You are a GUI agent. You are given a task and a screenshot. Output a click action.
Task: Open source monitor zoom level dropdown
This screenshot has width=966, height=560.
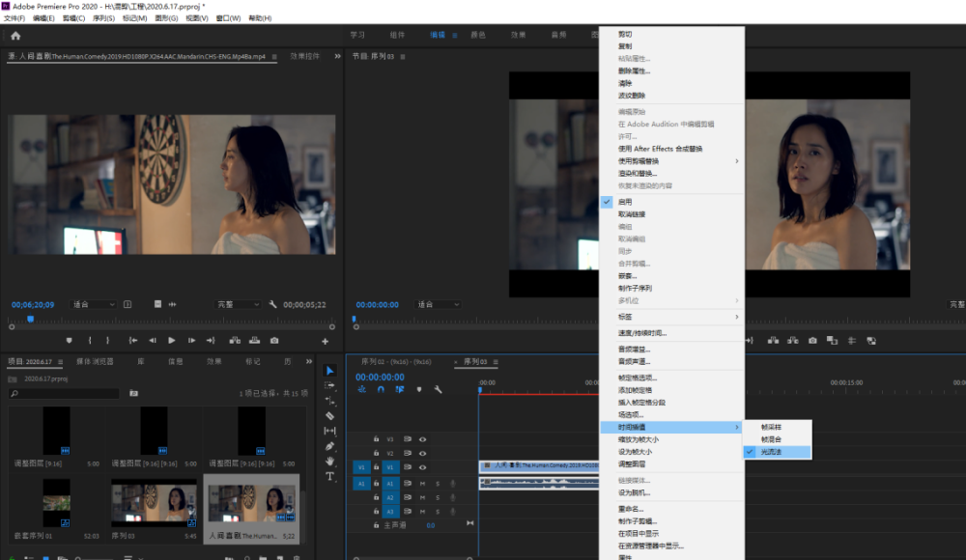click(x=92, y=304)
